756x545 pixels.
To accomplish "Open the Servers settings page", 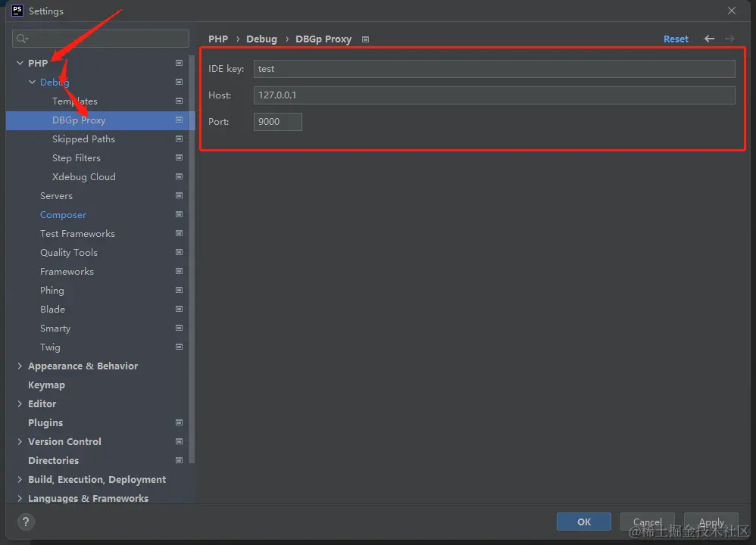I will coord(56,195).
